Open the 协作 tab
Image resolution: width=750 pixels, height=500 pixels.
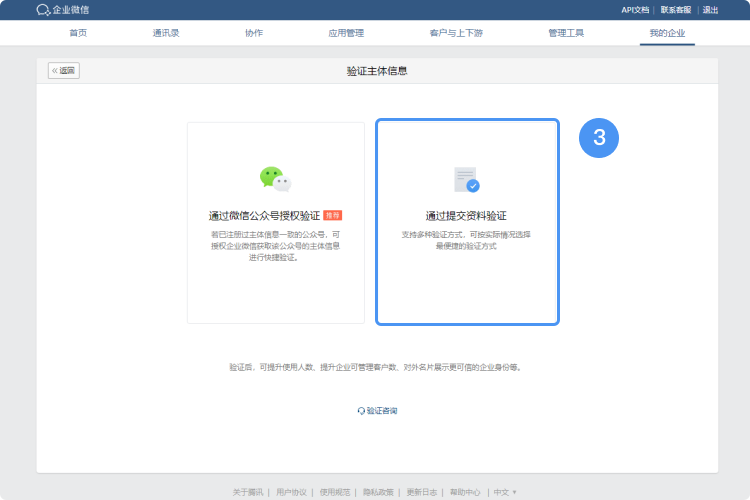(x=254, y=33)
